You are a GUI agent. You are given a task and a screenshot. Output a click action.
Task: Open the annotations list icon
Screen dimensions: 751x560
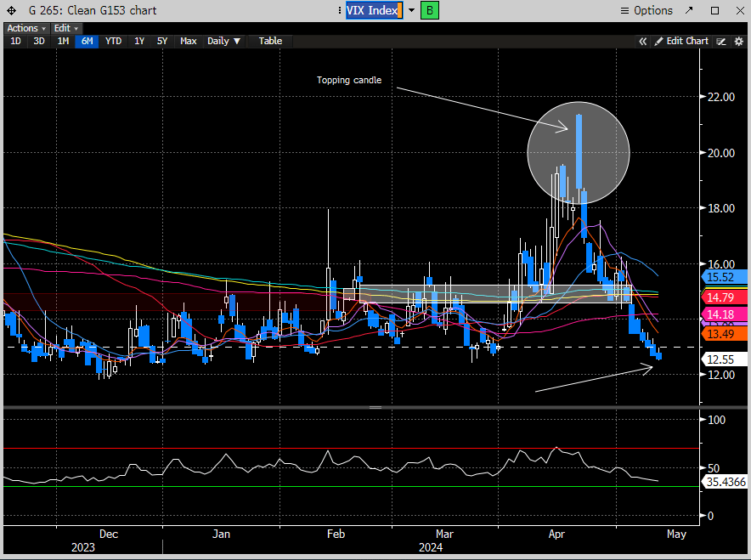[721, 41]
